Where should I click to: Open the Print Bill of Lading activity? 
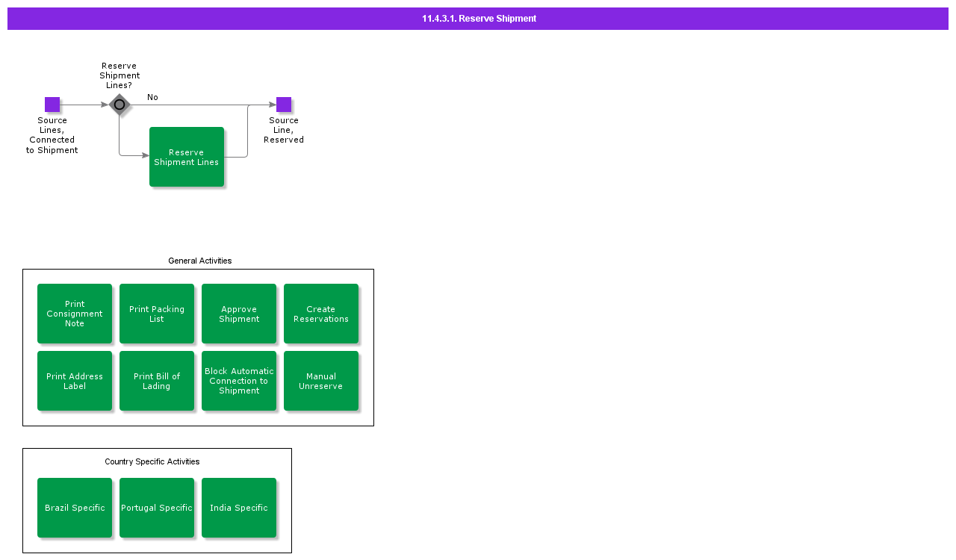coord(157,381)
